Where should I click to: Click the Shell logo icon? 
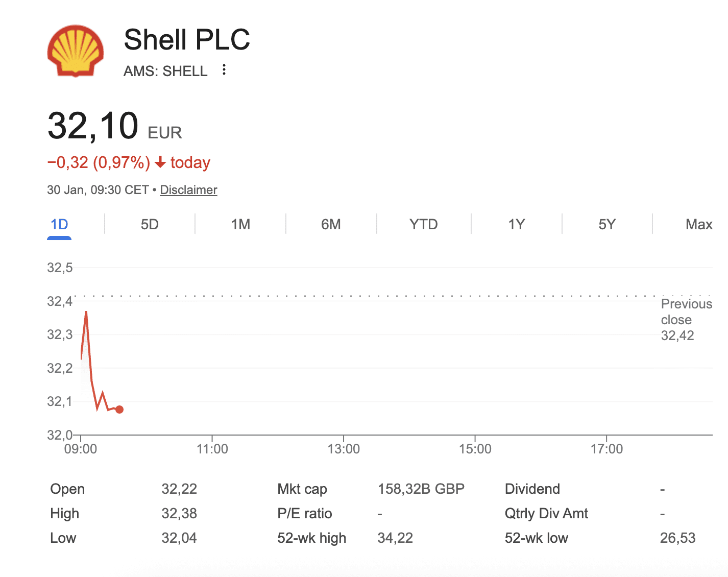pos(76,51)
